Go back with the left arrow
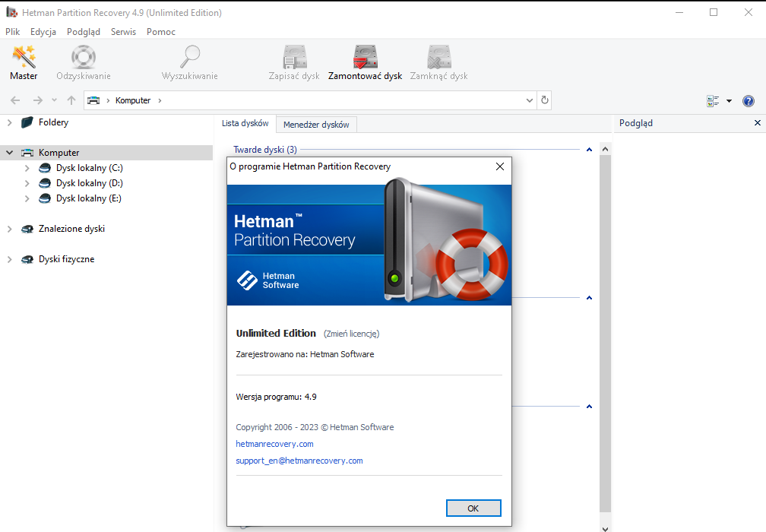 click(15, 100)
